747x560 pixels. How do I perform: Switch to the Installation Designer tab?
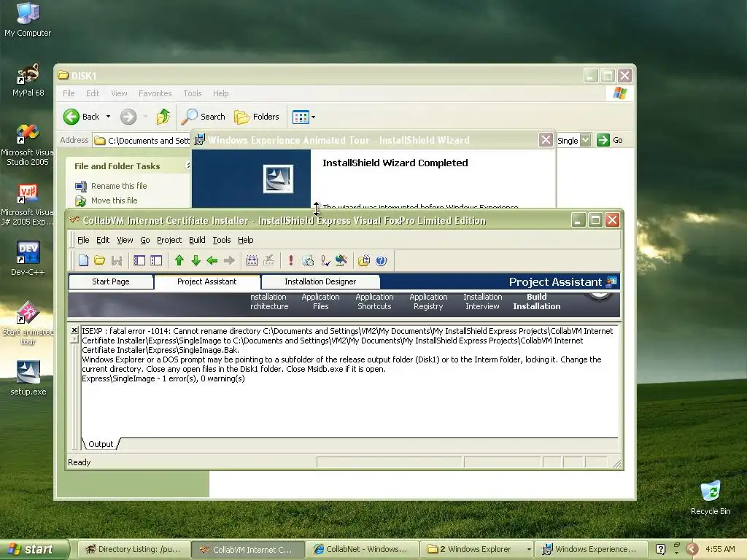point(320,281)
